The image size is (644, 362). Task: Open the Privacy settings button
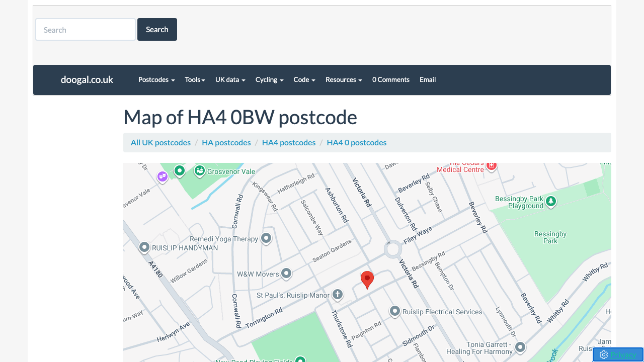pos(618,354)
